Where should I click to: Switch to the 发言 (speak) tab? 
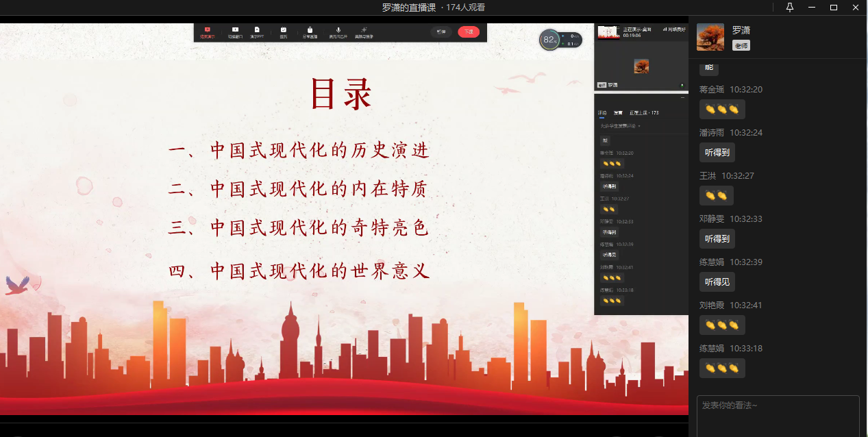(618, 112)
